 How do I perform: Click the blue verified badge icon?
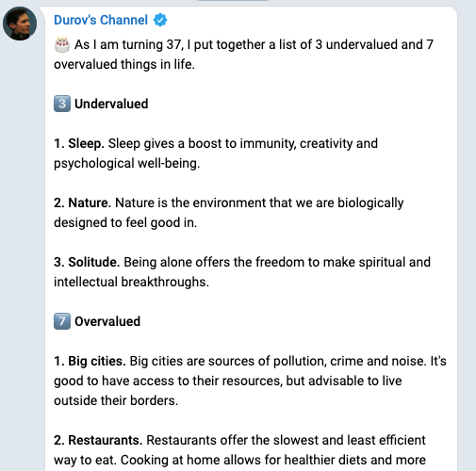tap(160, 20)
